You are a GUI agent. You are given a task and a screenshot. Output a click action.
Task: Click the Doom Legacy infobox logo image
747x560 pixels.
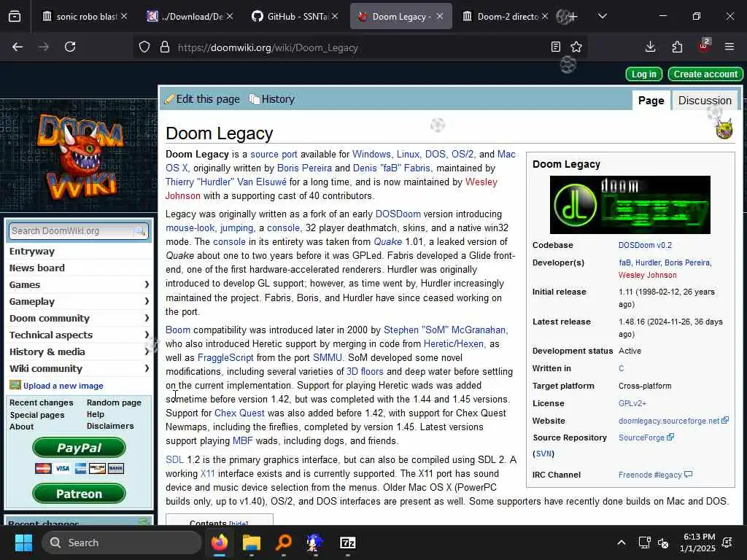(x=630, y=205)
